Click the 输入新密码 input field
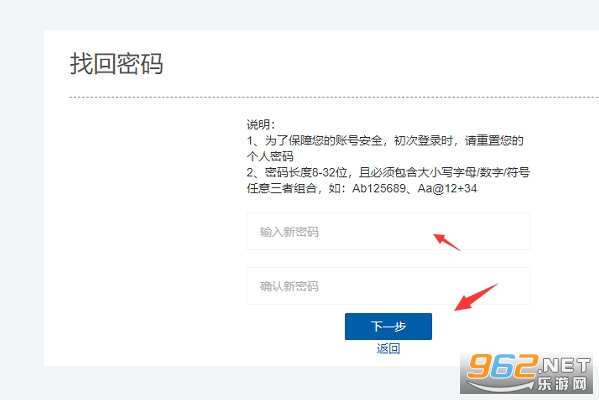 tap(388, 231)
